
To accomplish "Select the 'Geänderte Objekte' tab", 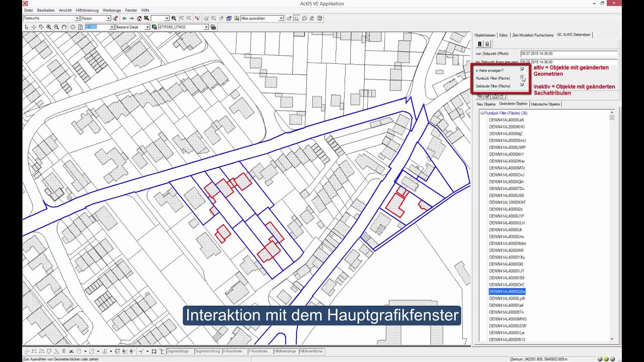I will tap(513, 104).
